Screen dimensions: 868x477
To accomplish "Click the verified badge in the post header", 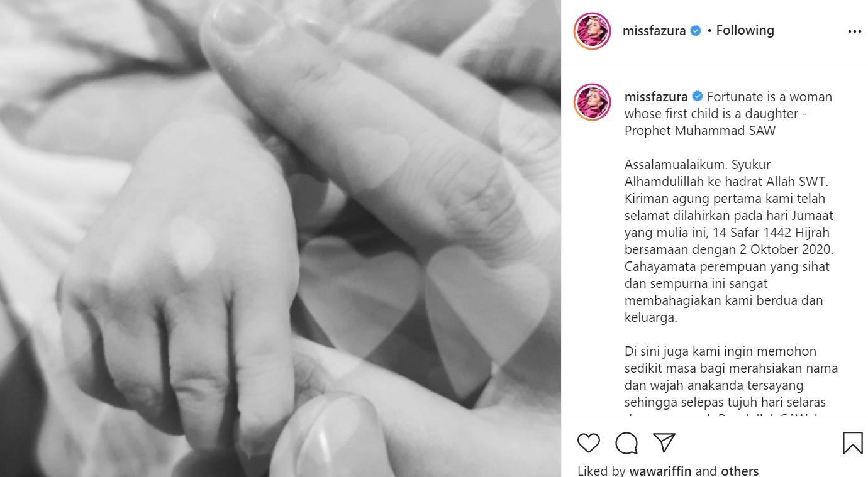I will click(696, 31).
